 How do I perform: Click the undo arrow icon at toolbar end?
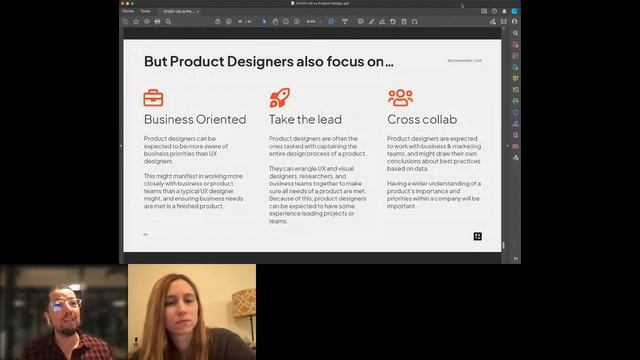(414, 21)
